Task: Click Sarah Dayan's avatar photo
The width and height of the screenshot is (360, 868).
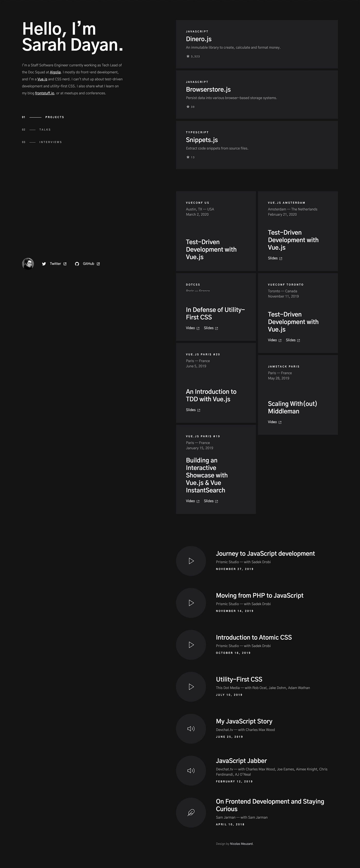Action: coord(28,264)
